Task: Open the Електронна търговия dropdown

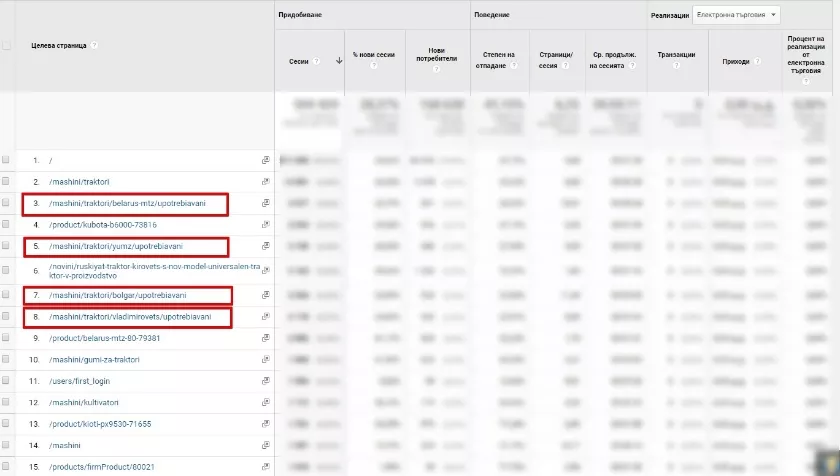Action: point(736,15)
